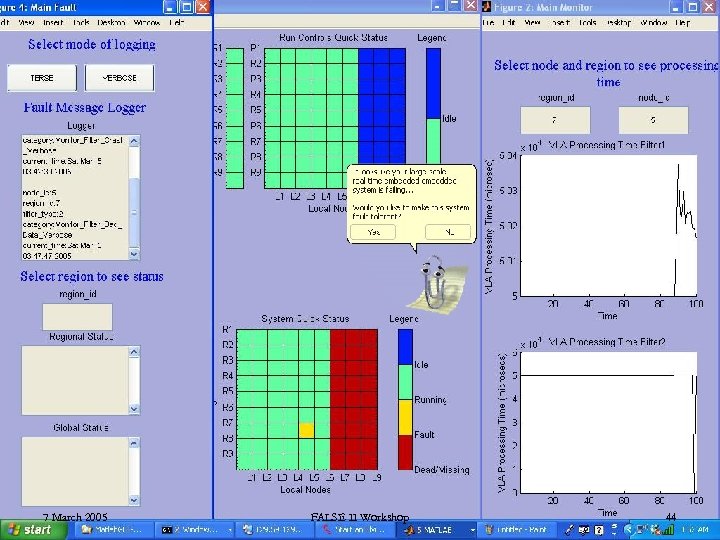The image size is (720, 540).
Task: Click the network signal bars tray icon
Action: point(668,530)
